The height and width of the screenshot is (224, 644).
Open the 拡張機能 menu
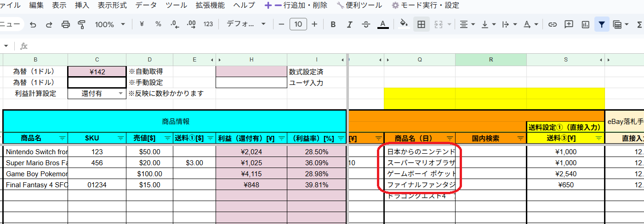tap(210, 6)
